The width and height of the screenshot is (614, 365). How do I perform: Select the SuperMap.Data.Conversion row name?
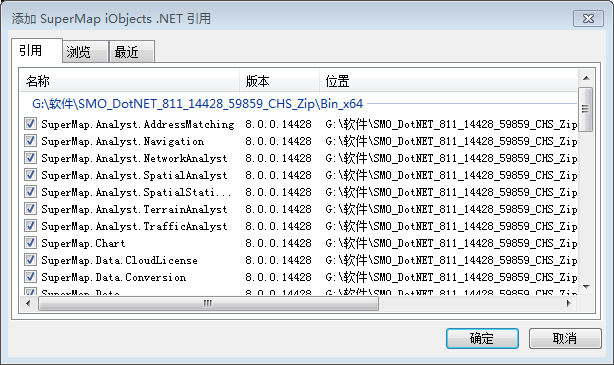(x=114, y=277)
